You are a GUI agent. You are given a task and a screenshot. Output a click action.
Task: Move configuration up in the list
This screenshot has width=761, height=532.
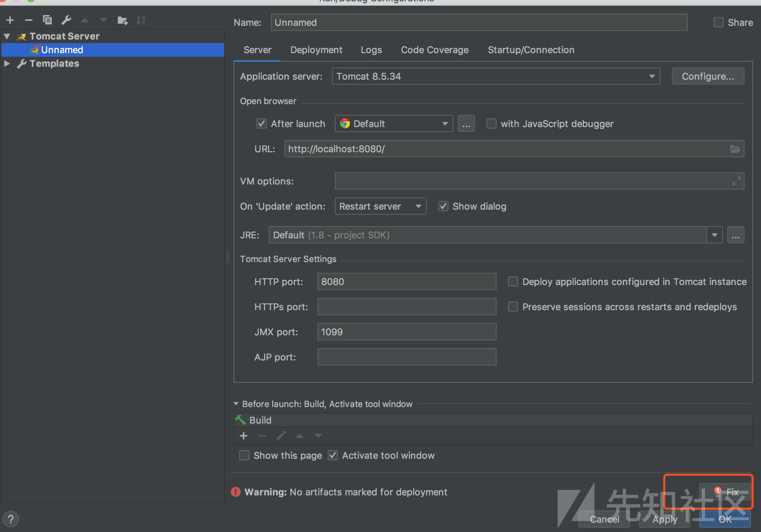85,20
